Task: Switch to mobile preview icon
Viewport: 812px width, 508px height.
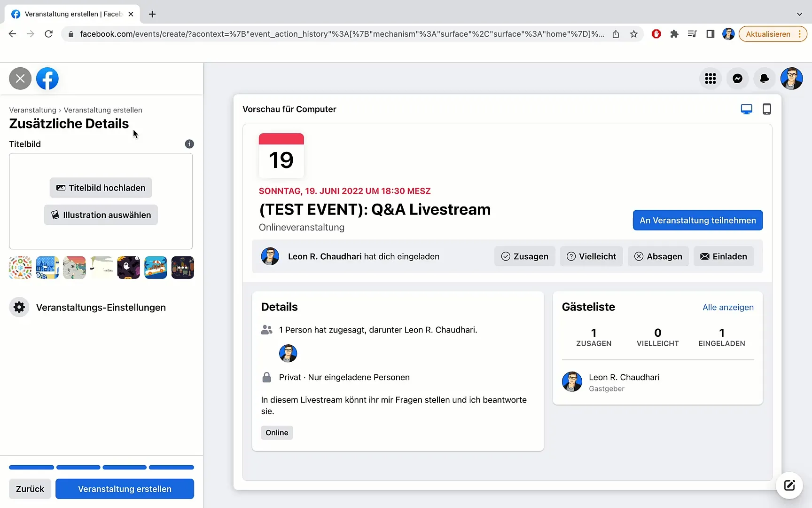Action: click(x=767, y=109)
